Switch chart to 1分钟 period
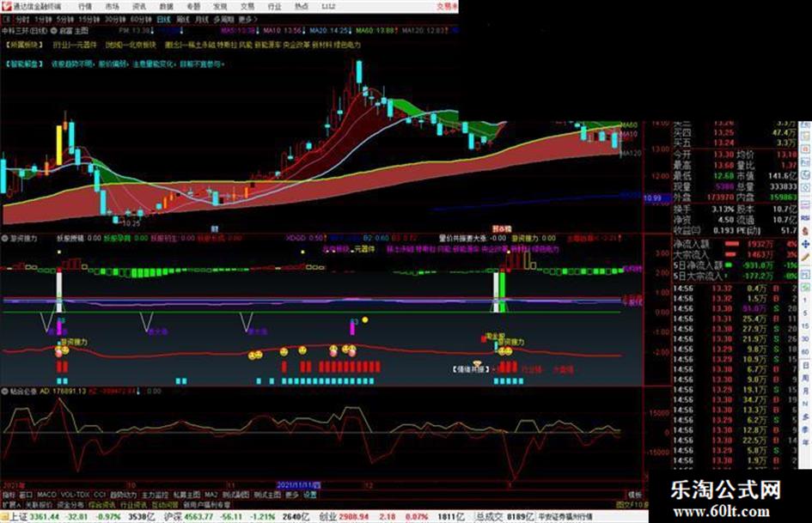This screenshot has width=812, height=523. (x=44, y=20)
